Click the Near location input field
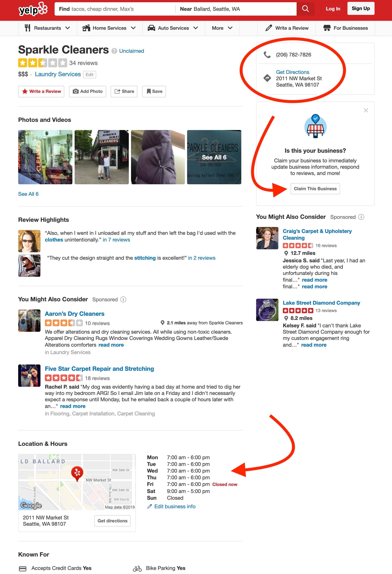The width and height of the screenshot is (392, 574). (x=236, y=9)
